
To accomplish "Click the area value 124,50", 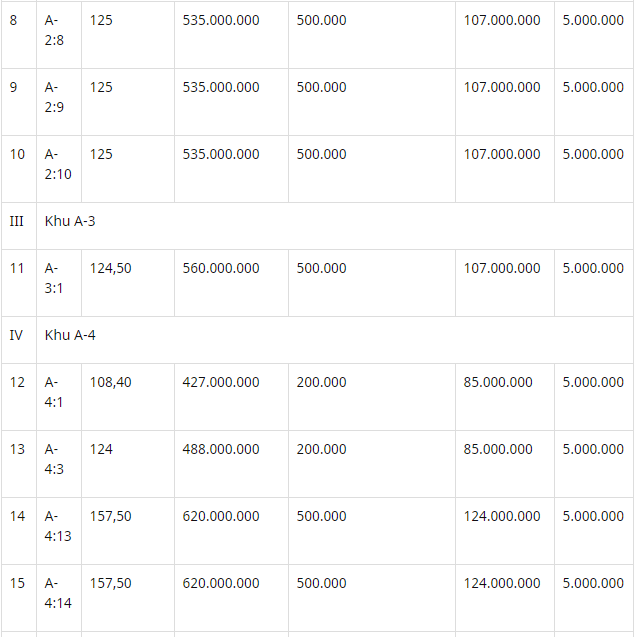I will [110, 268].
